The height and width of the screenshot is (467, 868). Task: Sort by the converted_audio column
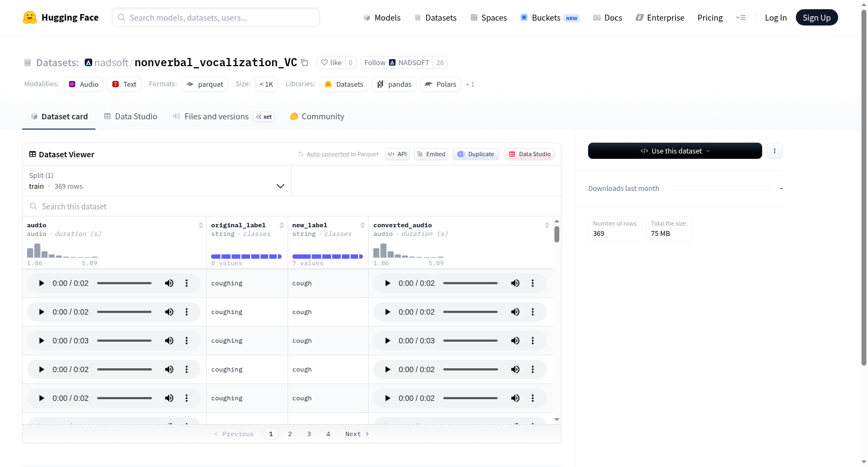[547, 225]
